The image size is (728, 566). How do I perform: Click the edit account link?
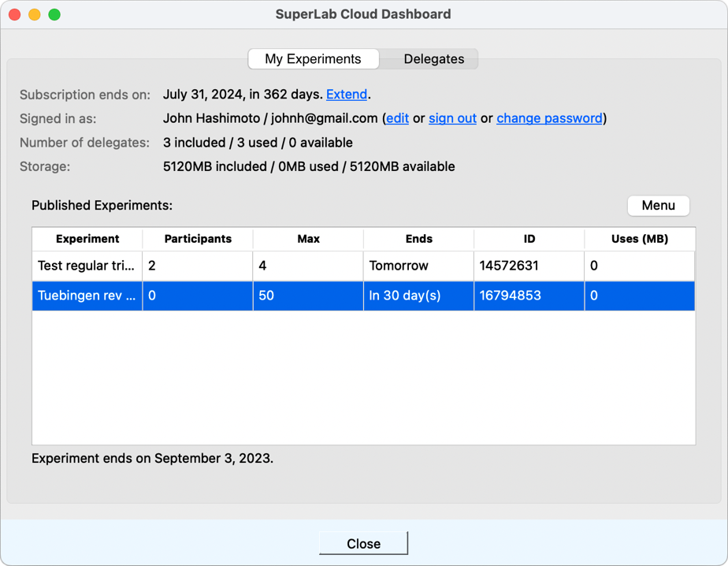(397, 118)
